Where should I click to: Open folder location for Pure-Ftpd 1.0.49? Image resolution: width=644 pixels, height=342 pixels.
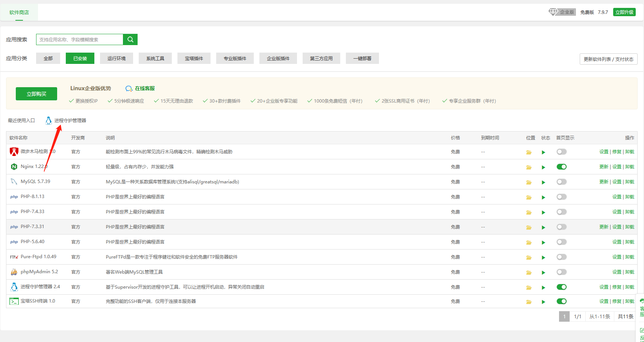pos(529,257)
